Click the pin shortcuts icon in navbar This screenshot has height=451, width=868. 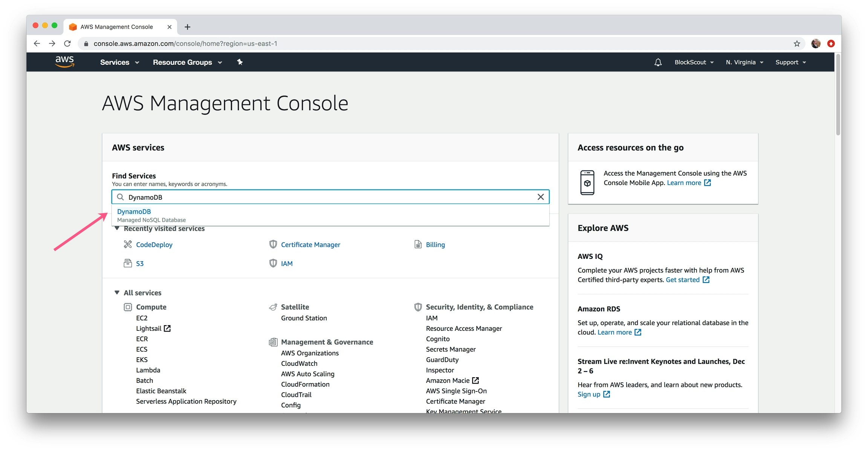coord(240,62)
